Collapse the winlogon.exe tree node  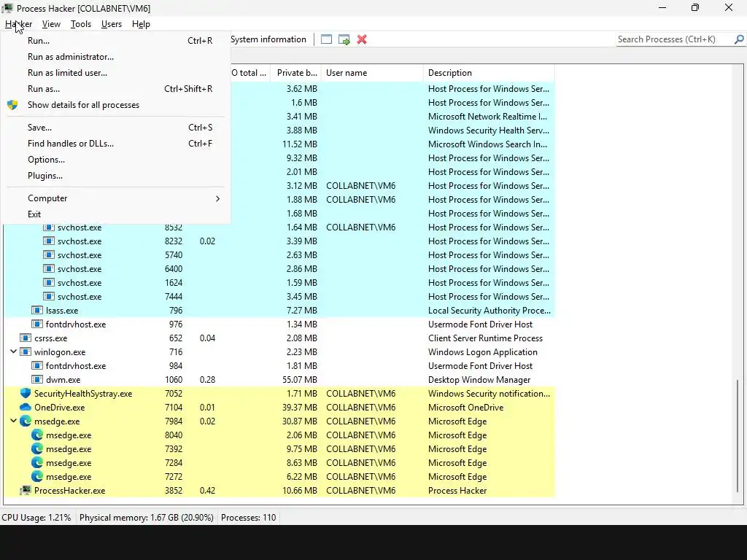(13, 351)
